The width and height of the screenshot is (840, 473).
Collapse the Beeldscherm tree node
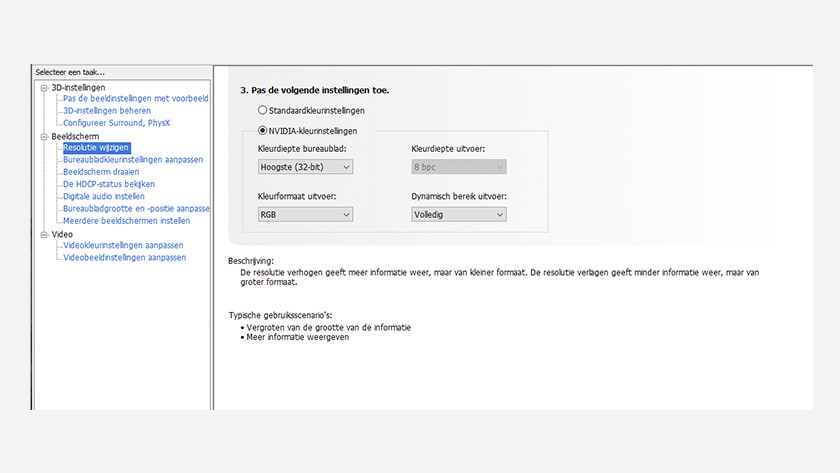43,136
